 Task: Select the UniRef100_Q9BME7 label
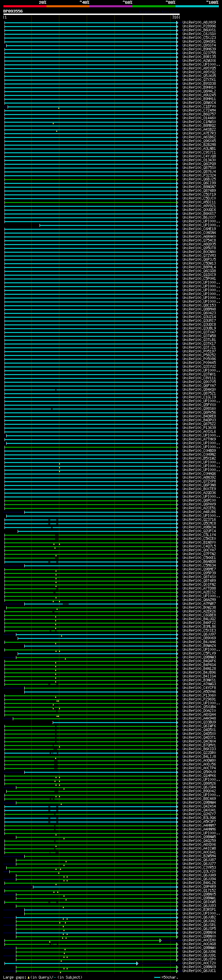point(199,569)
